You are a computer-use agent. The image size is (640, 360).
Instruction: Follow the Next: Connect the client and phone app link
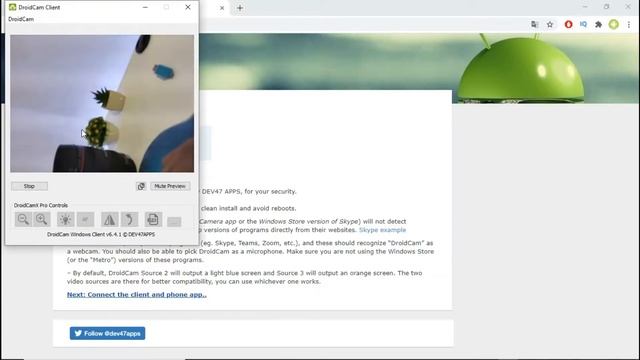137,295
